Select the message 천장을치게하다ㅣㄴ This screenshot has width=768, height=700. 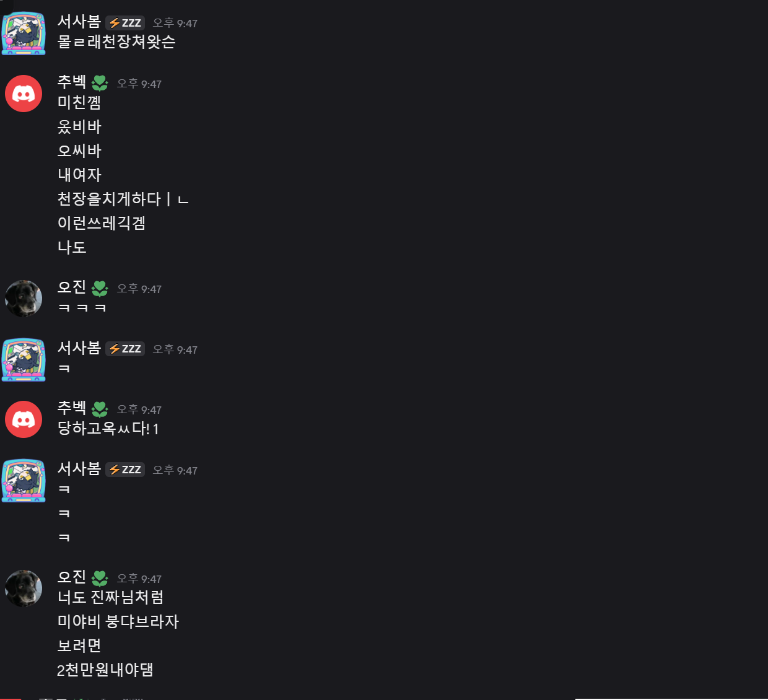click(123, 199)
